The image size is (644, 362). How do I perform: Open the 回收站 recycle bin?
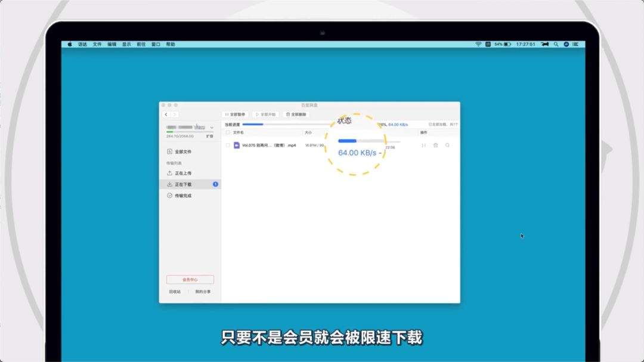click(x=175, y=292)
